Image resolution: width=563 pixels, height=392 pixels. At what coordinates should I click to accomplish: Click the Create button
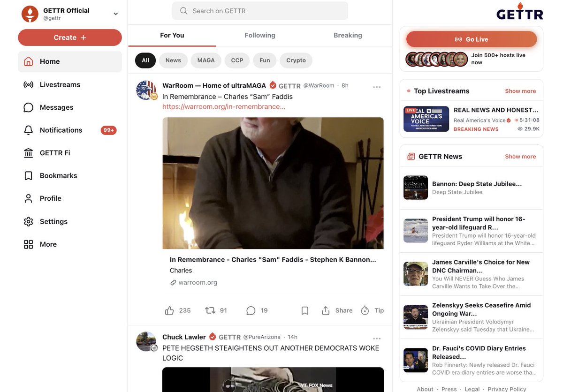click(x=70, y=38)
